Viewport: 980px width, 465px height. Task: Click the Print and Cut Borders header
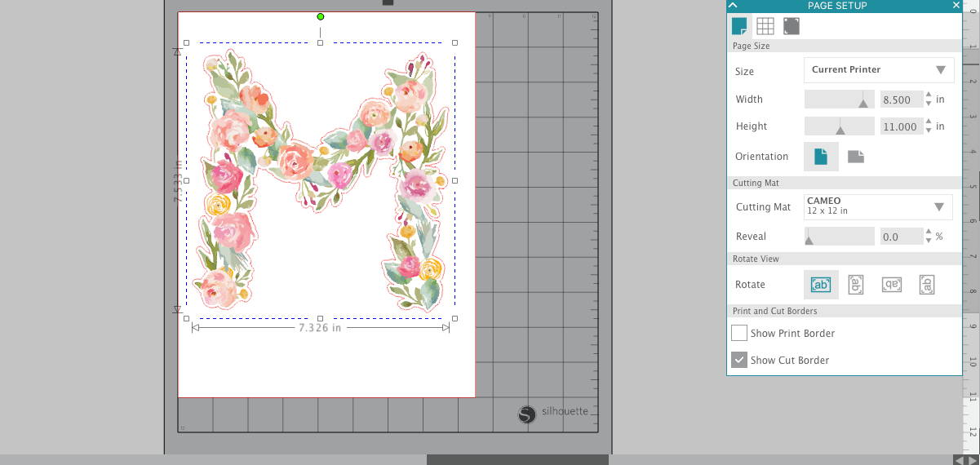pyautogui.click(x=845, y=311)
